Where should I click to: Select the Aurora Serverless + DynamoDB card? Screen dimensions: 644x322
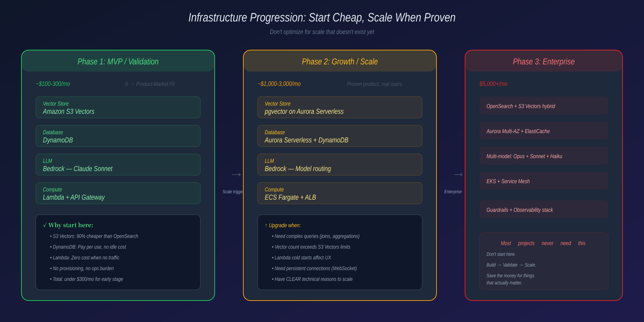[x=340, y=136]
